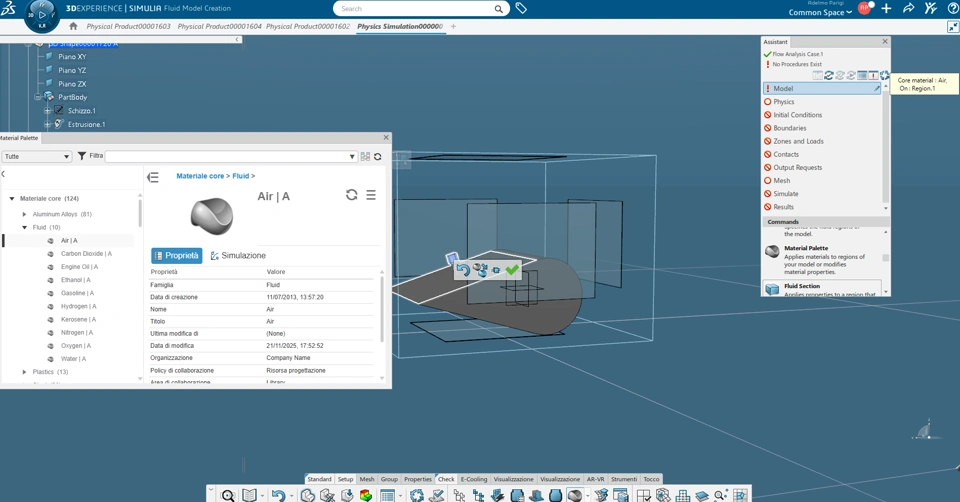
Task: Click the tag icon beside search
Action: 521,9
